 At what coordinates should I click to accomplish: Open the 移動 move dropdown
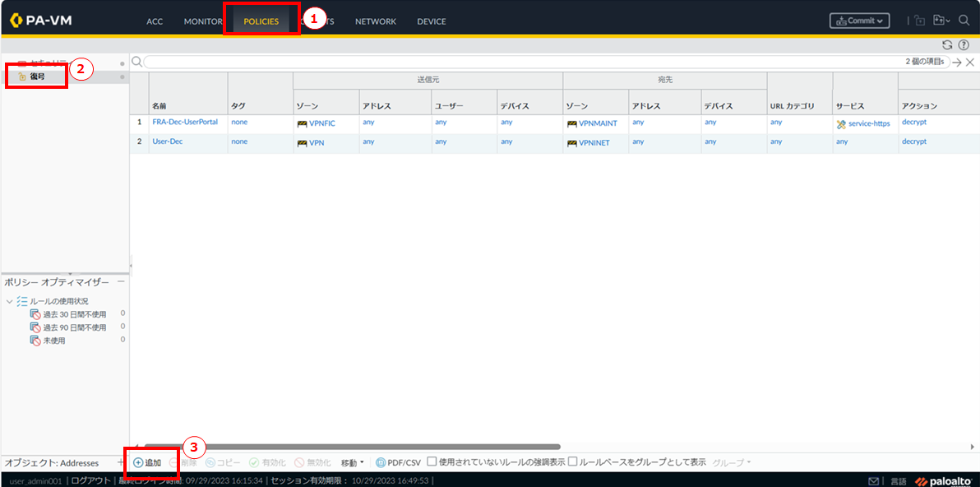click(352, 462)
